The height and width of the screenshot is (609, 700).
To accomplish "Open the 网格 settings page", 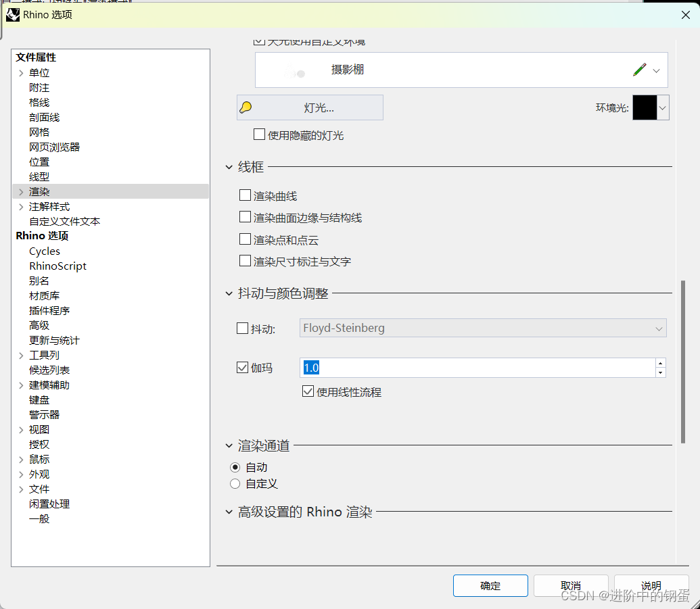I will tap(39, 132).
